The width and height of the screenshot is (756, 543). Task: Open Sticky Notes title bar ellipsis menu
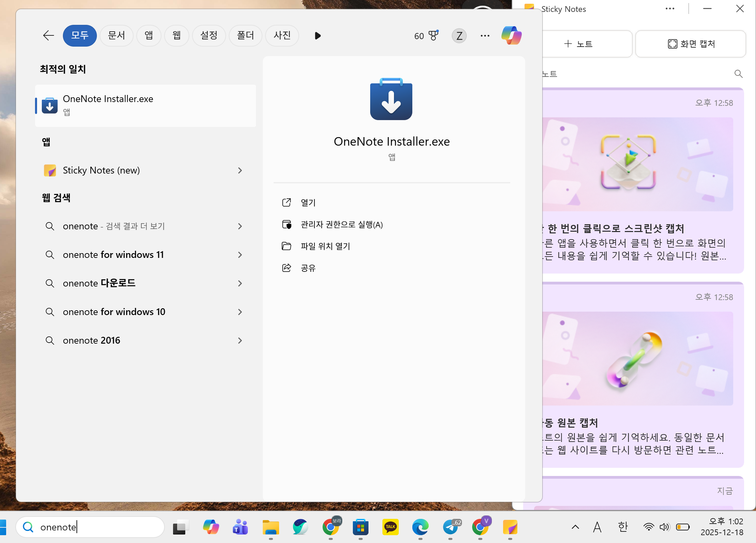coord(670,9)
